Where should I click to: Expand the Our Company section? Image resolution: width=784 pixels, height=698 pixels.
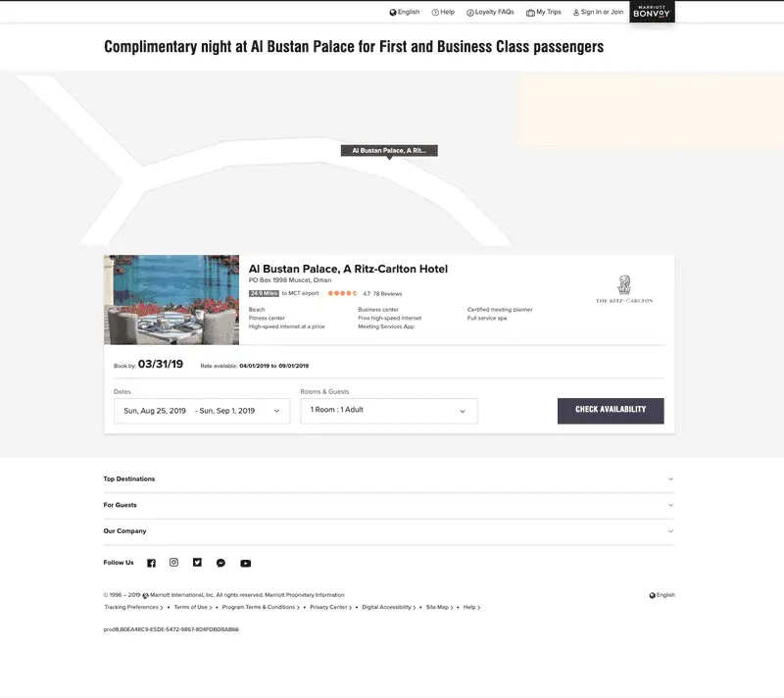point(389,531)
